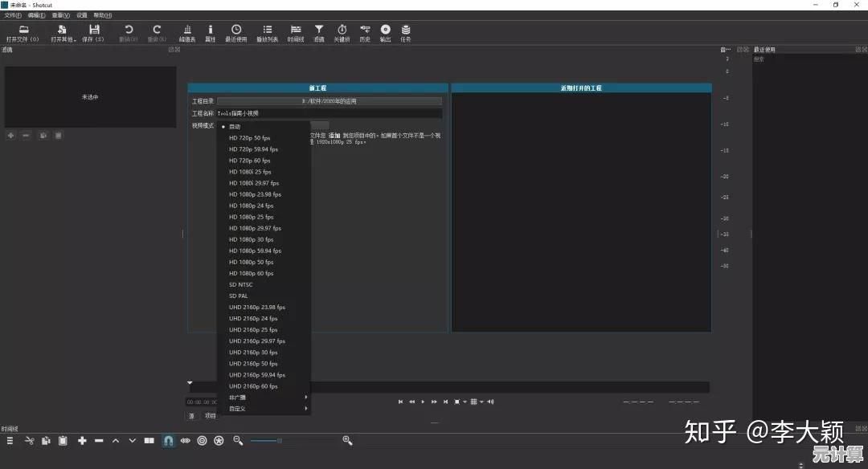The image size is (868, 469).
Task: Select the 自动 (Automatic) video mode option
Action: tap(235, 126)
